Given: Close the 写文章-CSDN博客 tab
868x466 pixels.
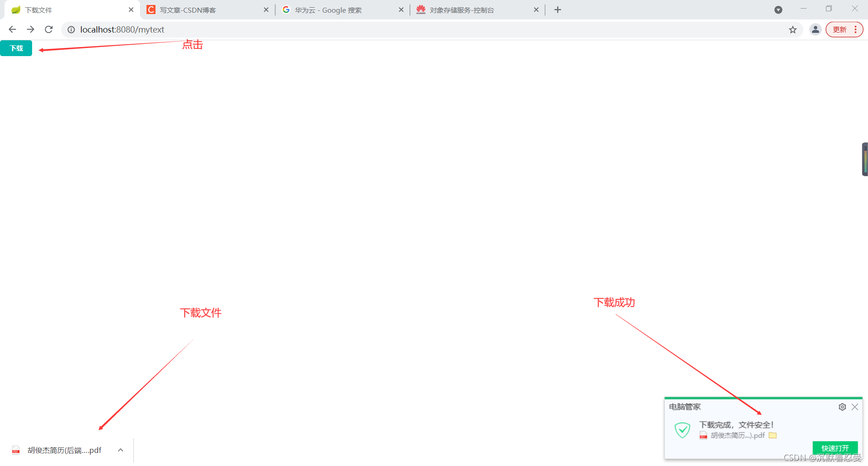Looking at the screenshot, I should tap(266, 10).
